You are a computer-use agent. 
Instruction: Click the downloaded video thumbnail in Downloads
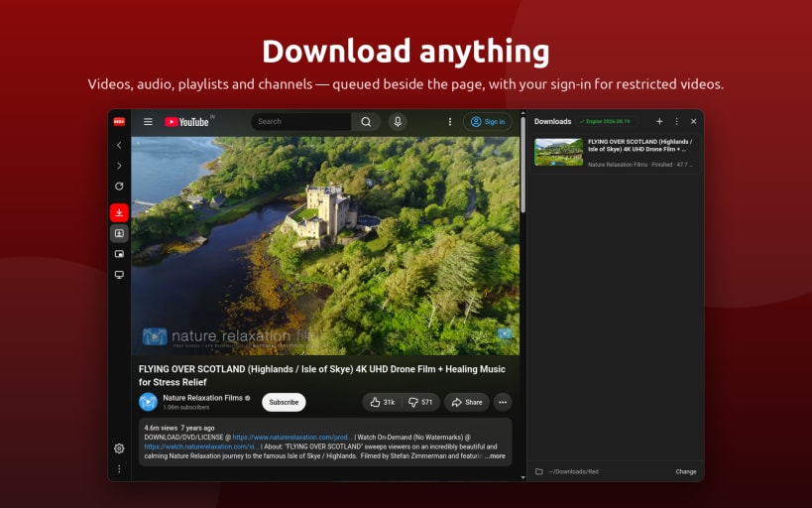pos(559,153)
